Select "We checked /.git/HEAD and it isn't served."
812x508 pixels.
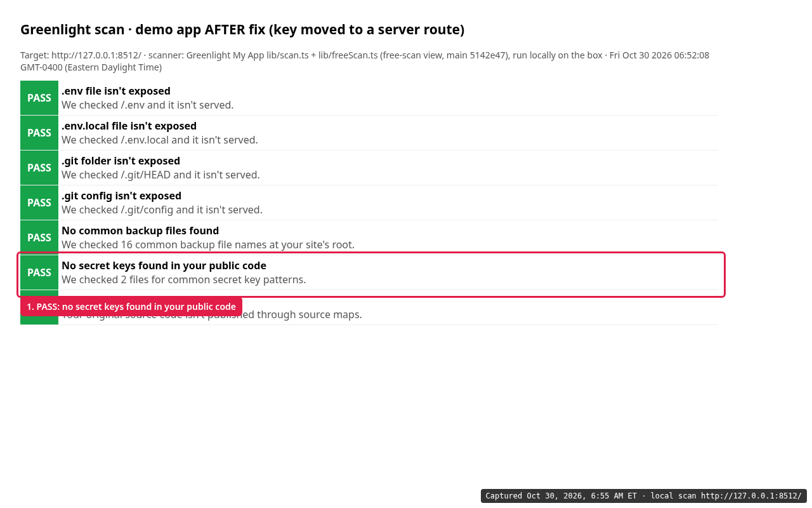(x=160, y=175)
